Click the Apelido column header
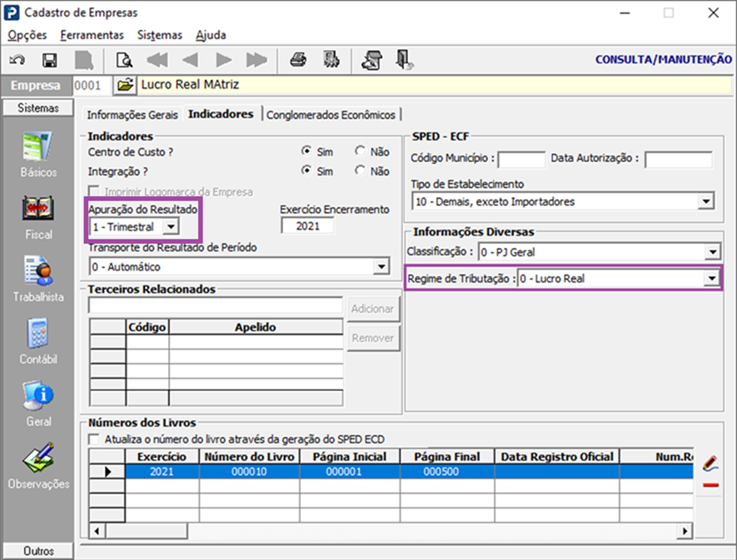The height and width of the screenshot is (560, 737). (256, 327)
